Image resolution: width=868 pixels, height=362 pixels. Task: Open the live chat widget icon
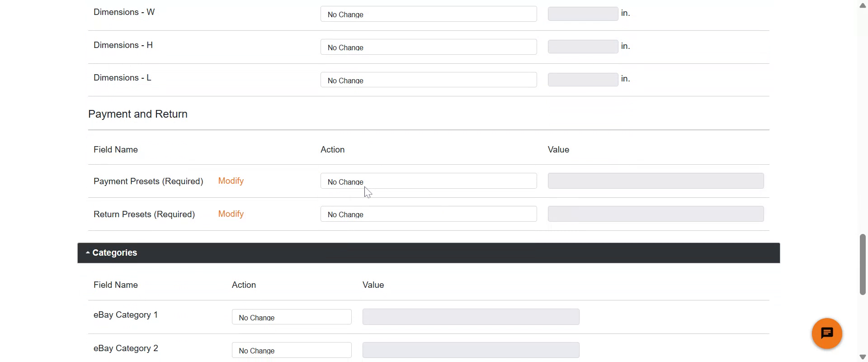(x=826, y=333)
